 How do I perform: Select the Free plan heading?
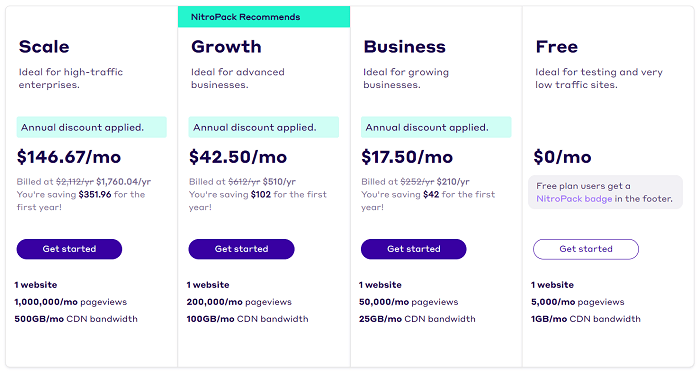[x=557, y=47]
